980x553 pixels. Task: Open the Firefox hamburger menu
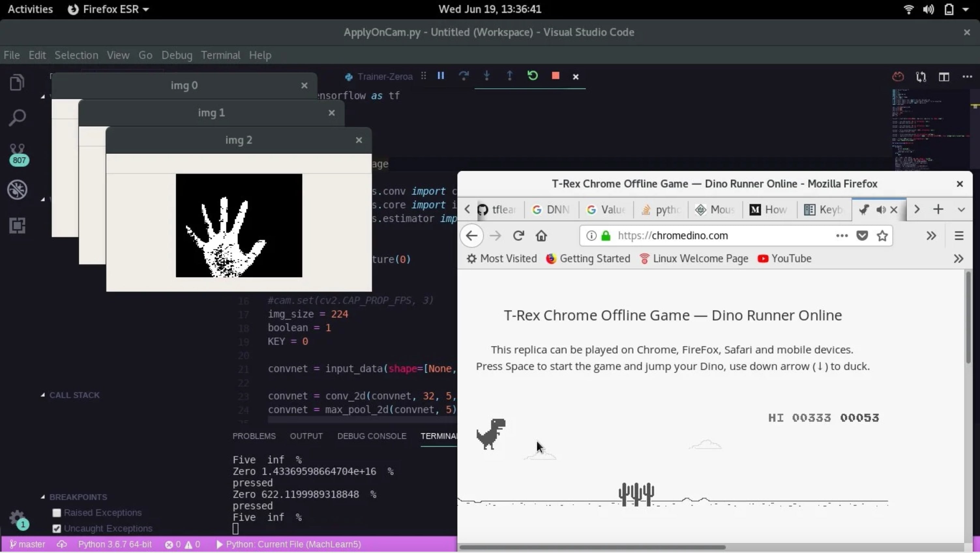coord(959,236)
